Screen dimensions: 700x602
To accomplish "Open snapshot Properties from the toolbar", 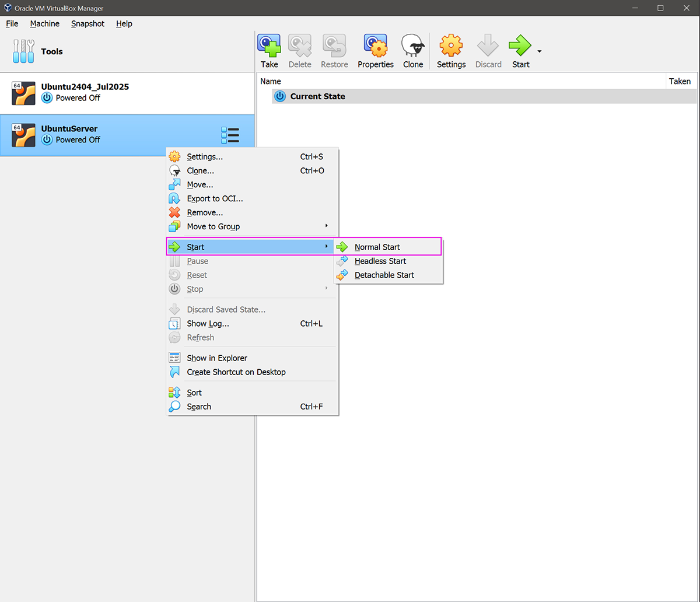I will [376, 51].
